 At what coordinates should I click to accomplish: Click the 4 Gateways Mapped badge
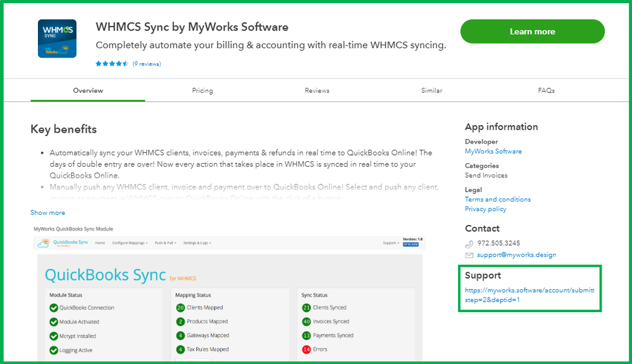pyautogui.click(x=180, y=336)
